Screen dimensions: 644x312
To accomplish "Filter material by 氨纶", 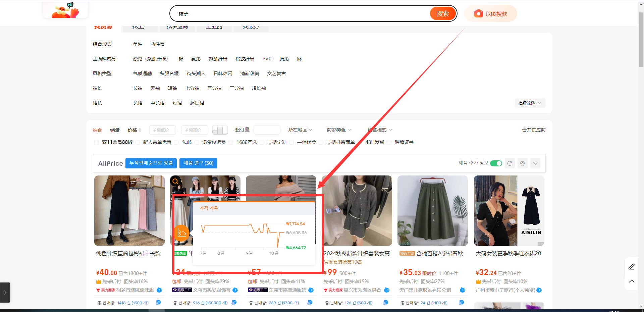I will (x=196, y=59).
